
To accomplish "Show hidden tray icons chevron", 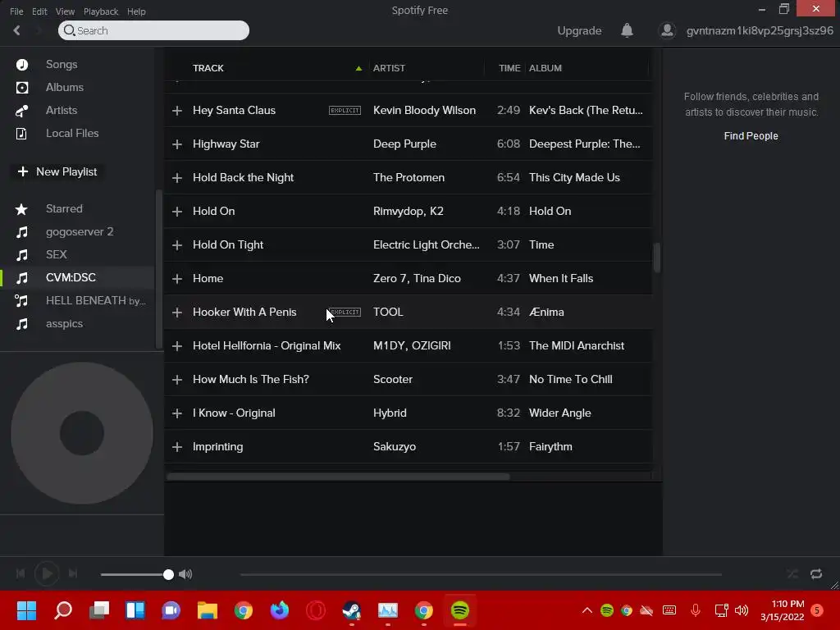I will [587, 610].
